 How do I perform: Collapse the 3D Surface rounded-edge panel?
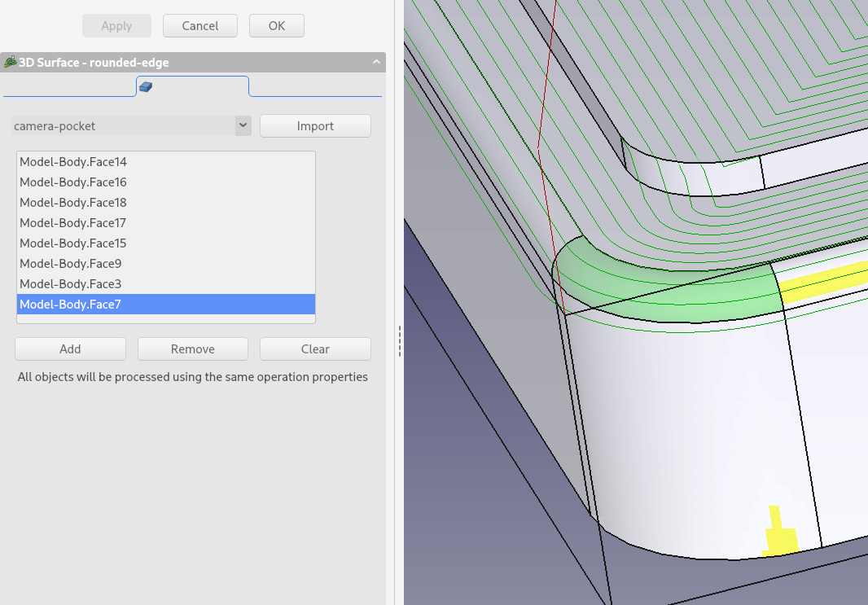tap(376, 62)
